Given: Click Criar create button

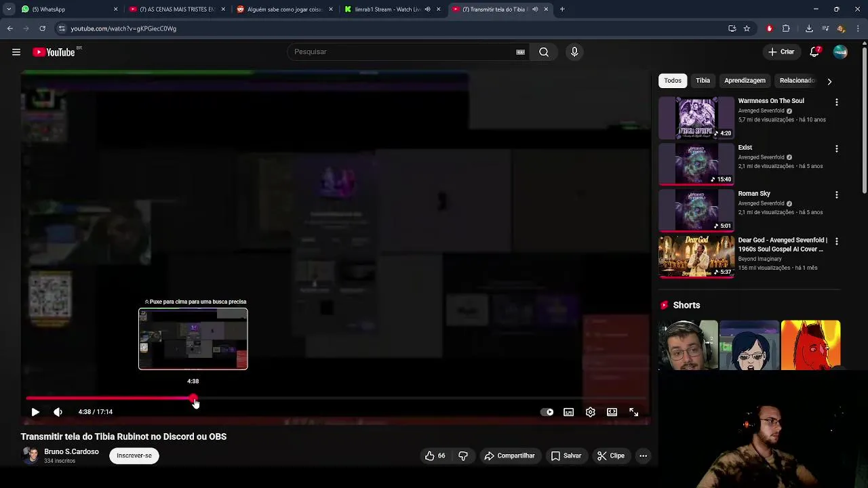Looking at the screenshot, I should point(781,52).
